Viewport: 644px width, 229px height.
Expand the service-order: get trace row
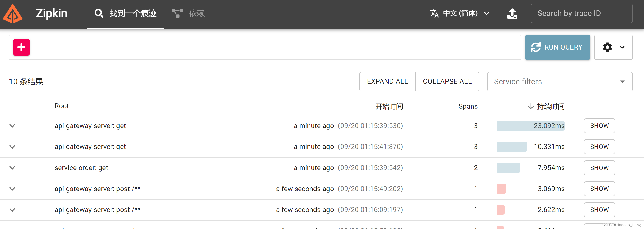[12, 168]
